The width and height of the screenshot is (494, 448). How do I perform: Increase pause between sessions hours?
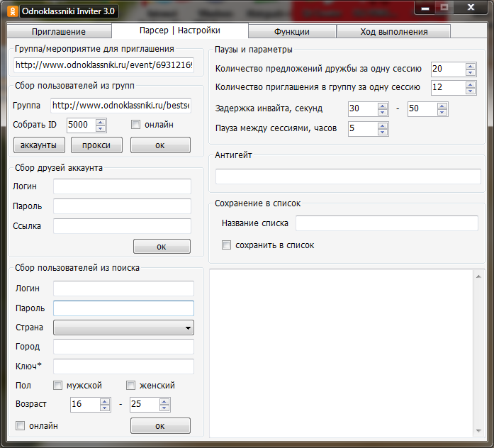pos(383,125)
